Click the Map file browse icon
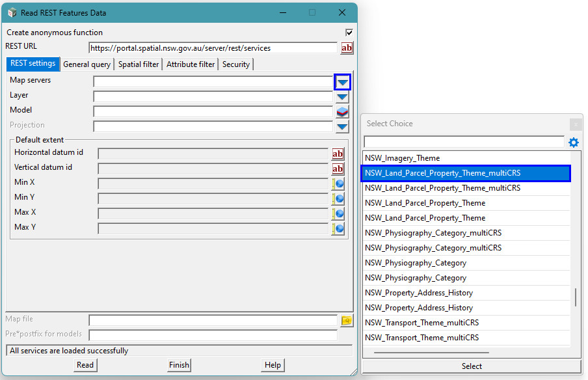This screenshot has width=588, height=380. coord(347,321)
